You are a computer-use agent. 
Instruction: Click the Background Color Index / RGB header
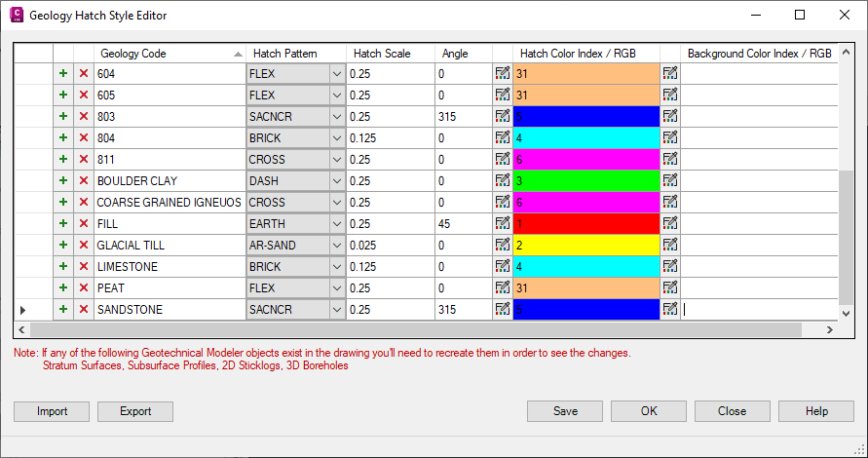tap(760, 54)
